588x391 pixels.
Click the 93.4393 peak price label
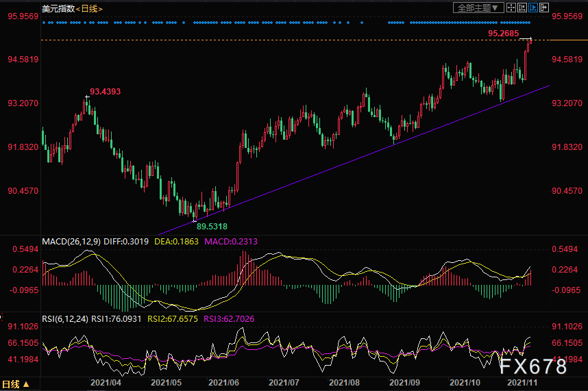(106, 91)
